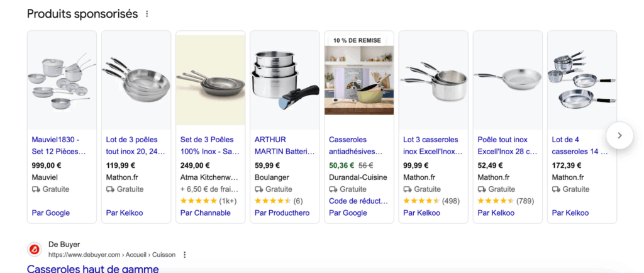The image size is (644, 273).
Task: Click the Durandal casseroles image with discount
Action: point(358,81)
